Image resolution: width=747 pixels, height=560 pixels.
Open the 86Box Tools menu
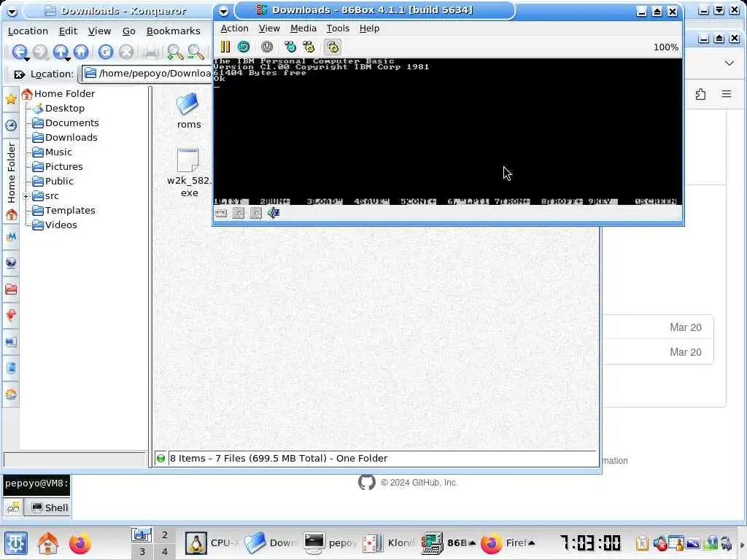tap(338, 28)
